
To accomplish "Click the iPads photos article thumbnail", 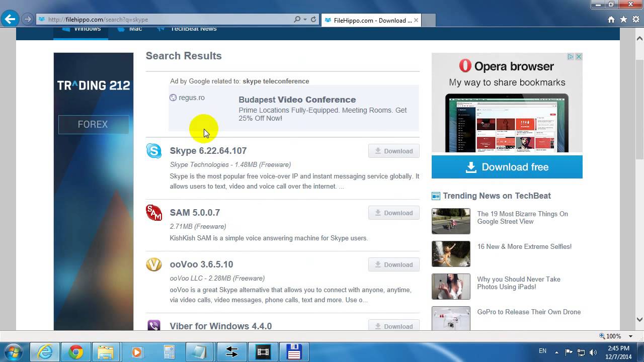I will point(451,287).
